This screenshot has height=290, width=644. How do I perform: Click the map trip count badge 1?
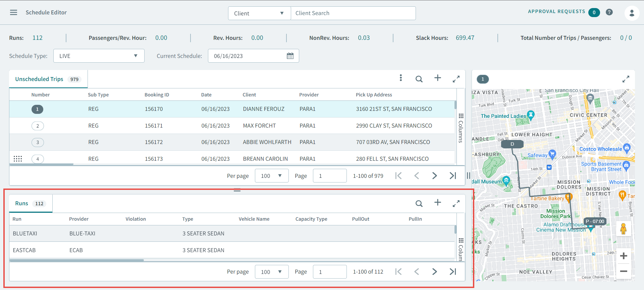click(x=483, y=79)
